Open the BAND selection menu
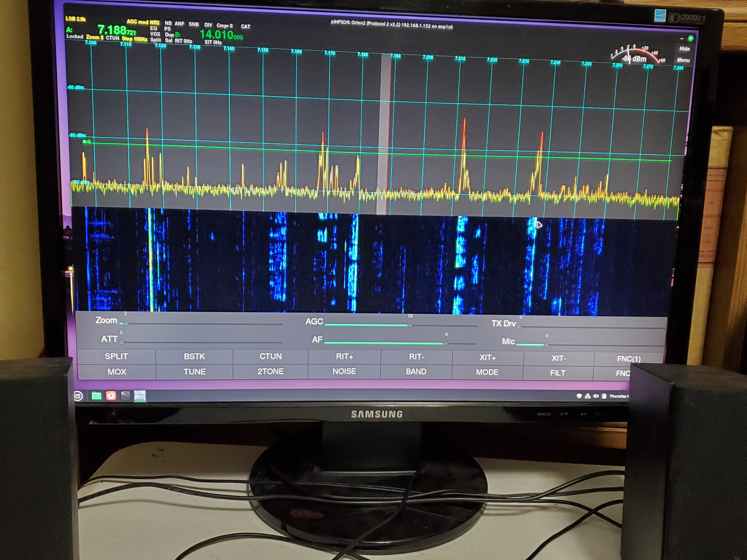Viewport: 747px width, 560px height. (x=416, y=371)
